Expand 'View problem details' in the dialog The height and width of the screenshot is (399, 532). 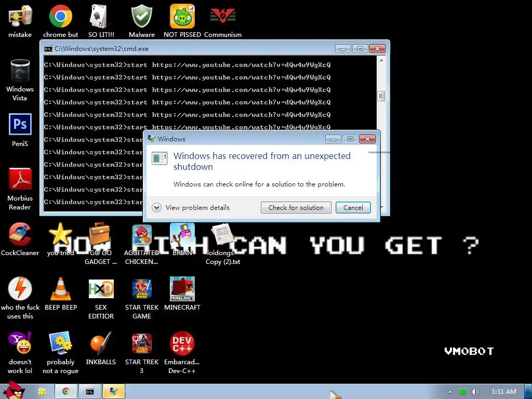tap(191, 208)
